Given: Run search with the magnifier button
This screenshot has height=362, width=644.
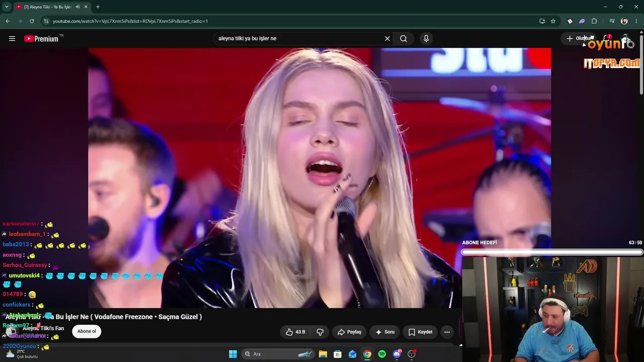Looking at the screenshot, I should [404, 39].
